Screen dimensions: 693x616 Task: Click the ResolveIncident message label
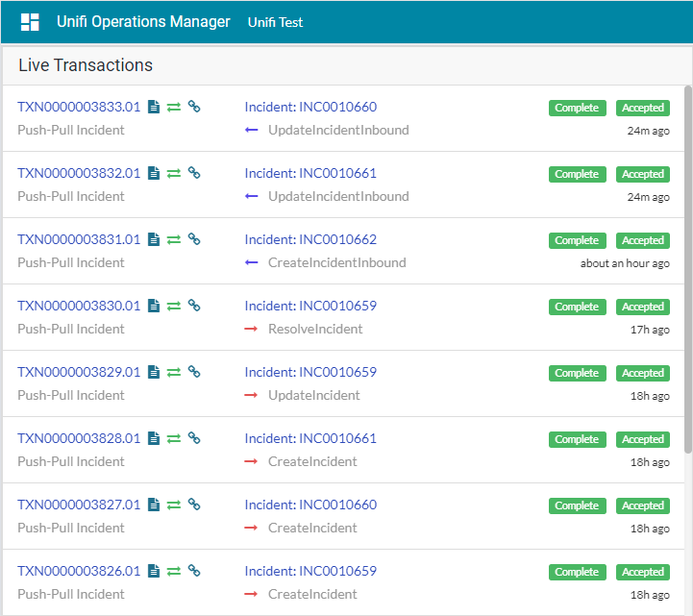click(315, 329)
